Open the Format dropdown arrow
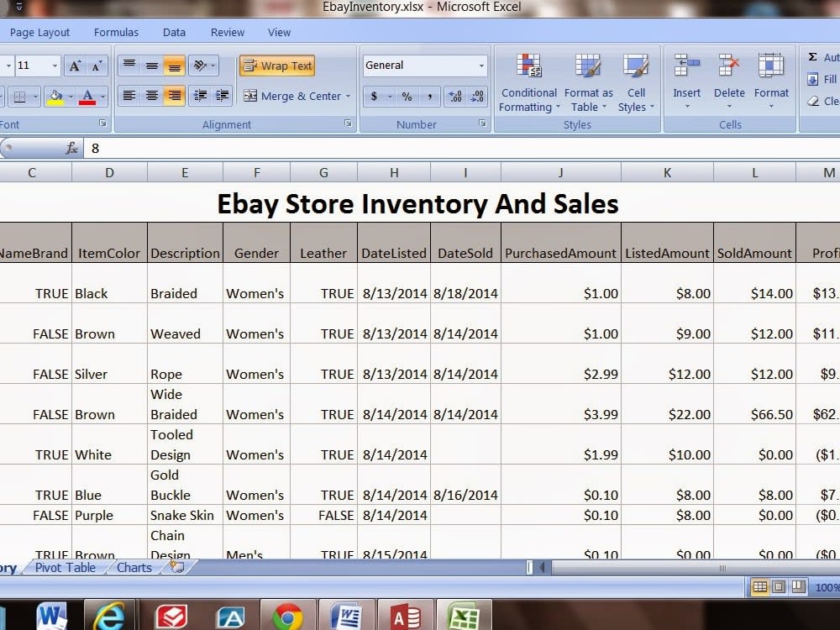The height and width of the screenshot is (630, 840). [771, 106]
